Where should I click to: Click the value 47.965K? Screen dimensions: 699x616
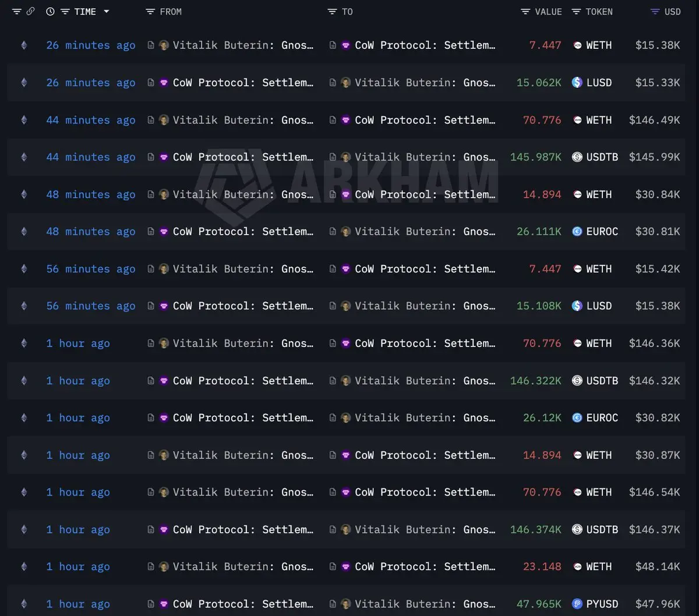tap(539, 604)
